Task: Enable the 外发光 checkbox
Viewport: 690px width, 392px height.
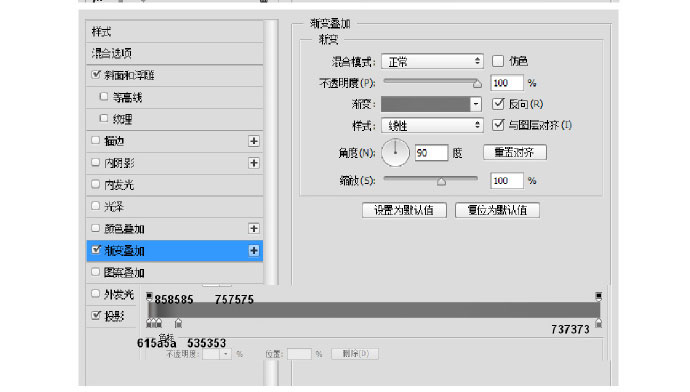Action: [x=95, y=293]
